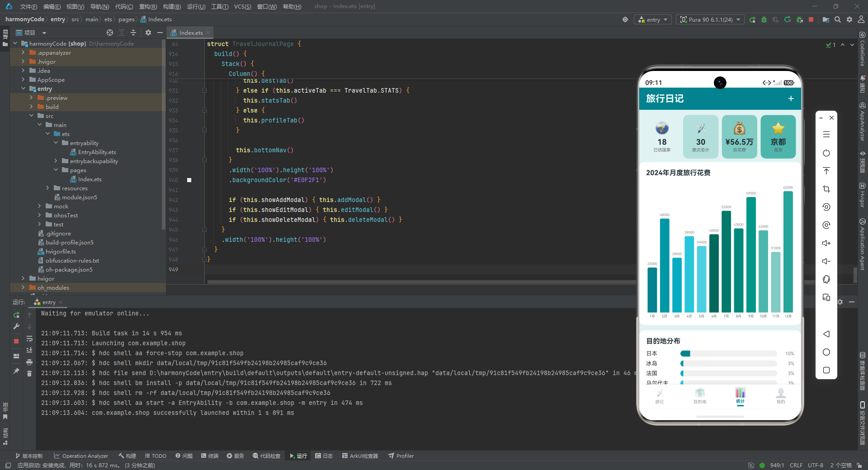Screen dimensions: 868x470
Task: Click 日本 destination progress bar
Action: click(729, 353)
